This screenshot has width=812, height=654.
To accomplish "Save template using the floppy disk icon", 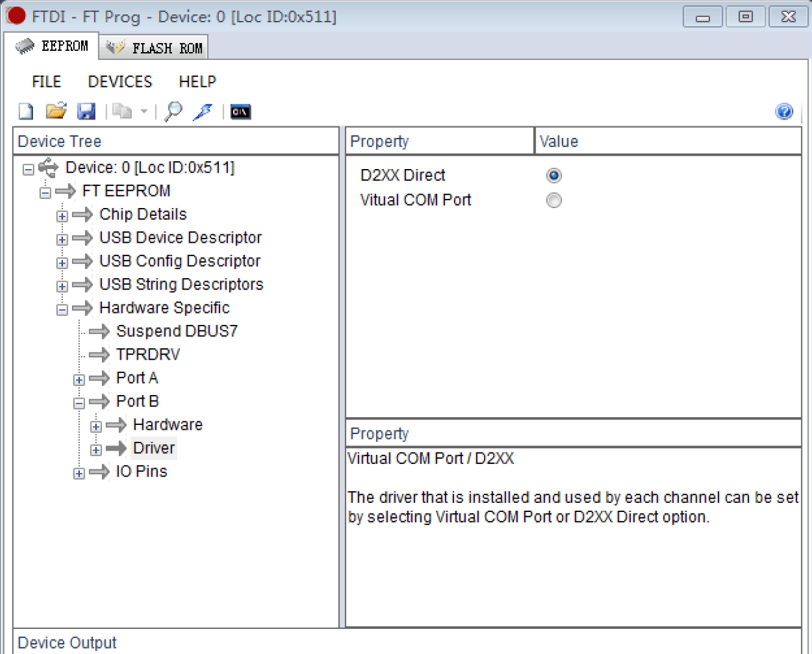I will pos(86,111).
